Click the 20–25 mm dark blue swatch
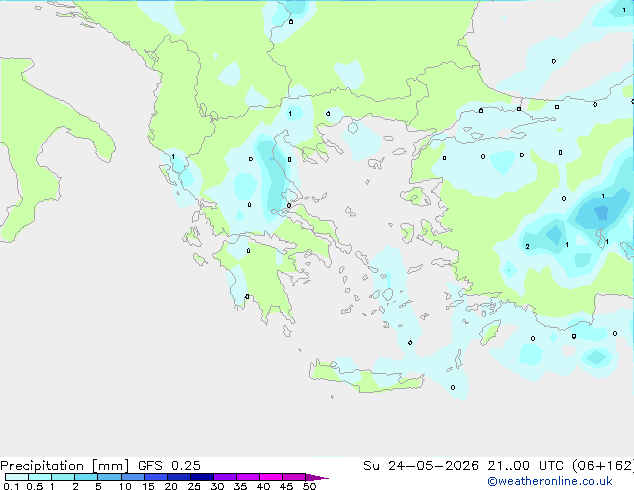The height and width of the screenshot is (490, 634). coord(178,477)
